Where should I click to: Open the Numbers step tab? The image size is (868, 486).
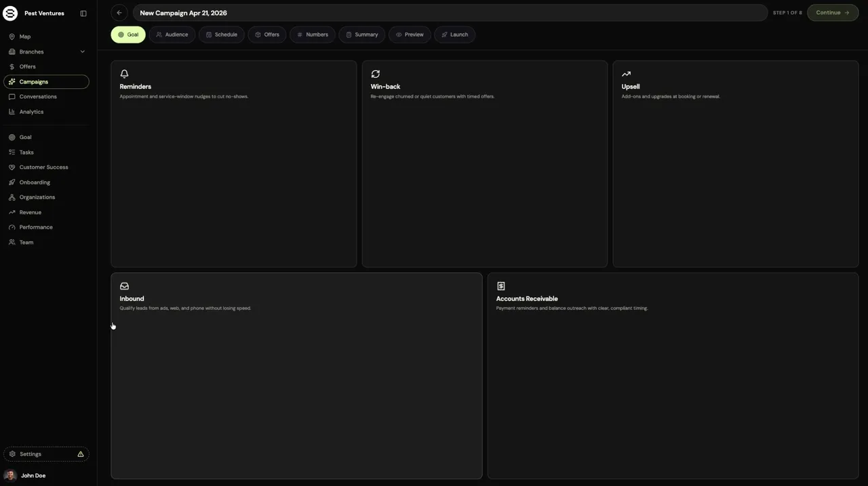313,35
